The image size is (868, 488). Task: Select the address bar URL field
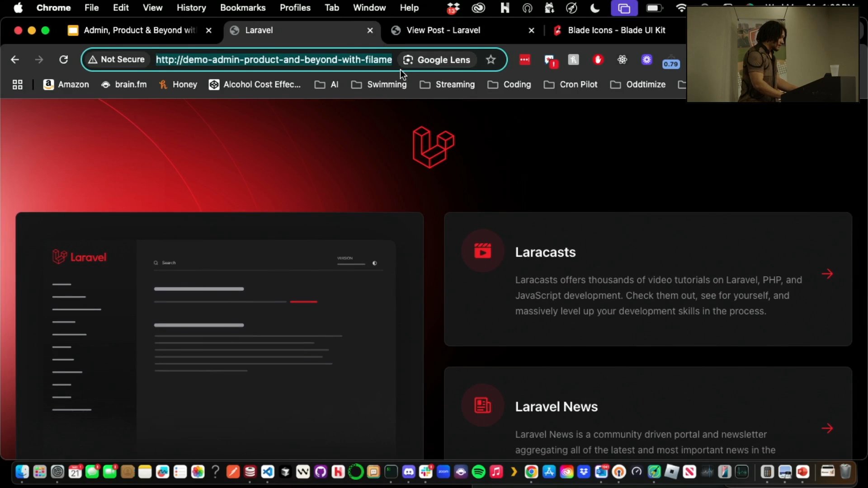coord(274,60)
